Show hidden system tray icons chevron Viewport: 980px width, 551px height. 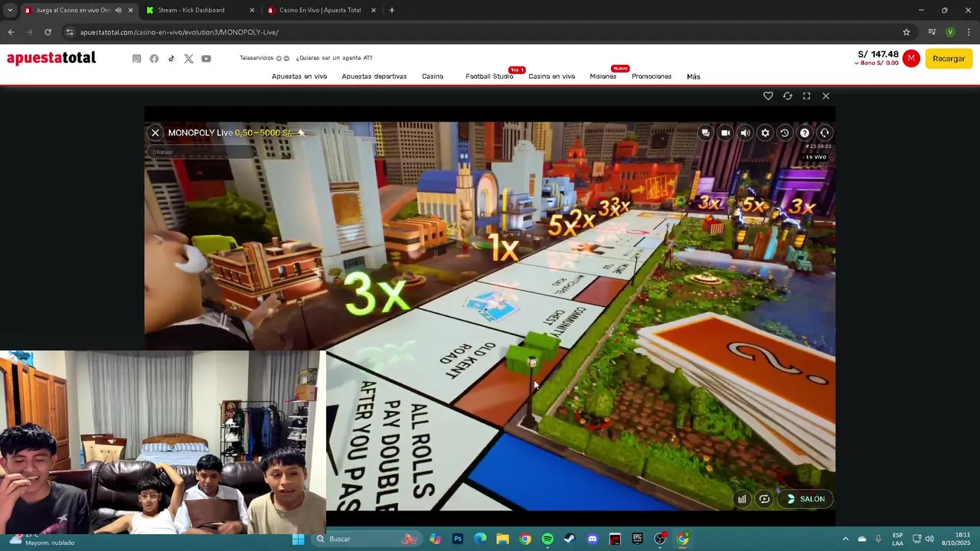[x=845, y=539]
